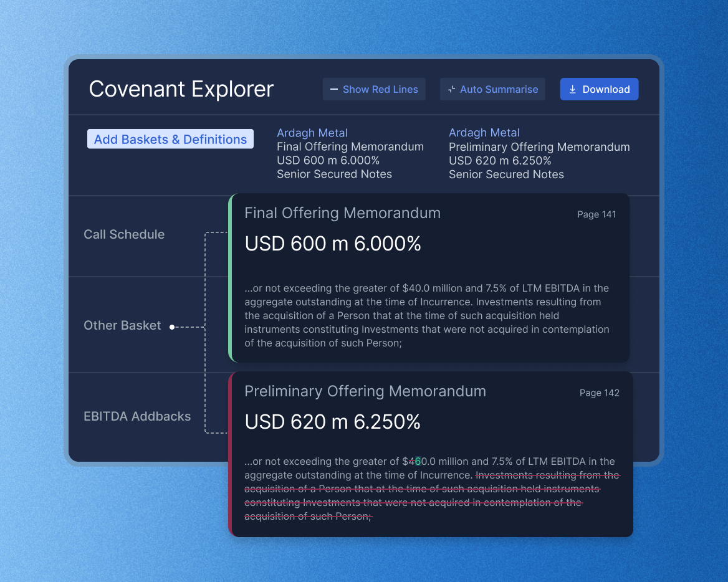
Task: Select the white dot marker next to Other Basket
Action: [172, 327]
